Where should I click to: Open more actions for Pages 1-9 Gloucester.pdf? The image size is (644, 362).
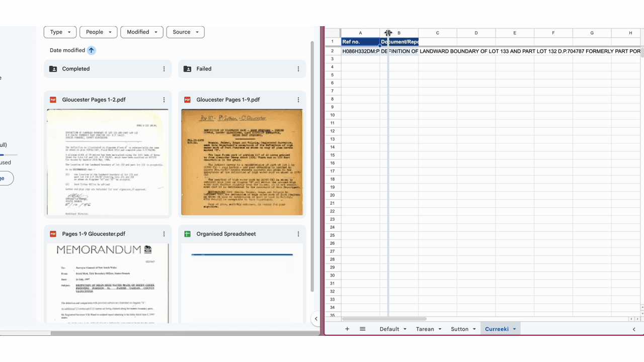coord(164,234)
